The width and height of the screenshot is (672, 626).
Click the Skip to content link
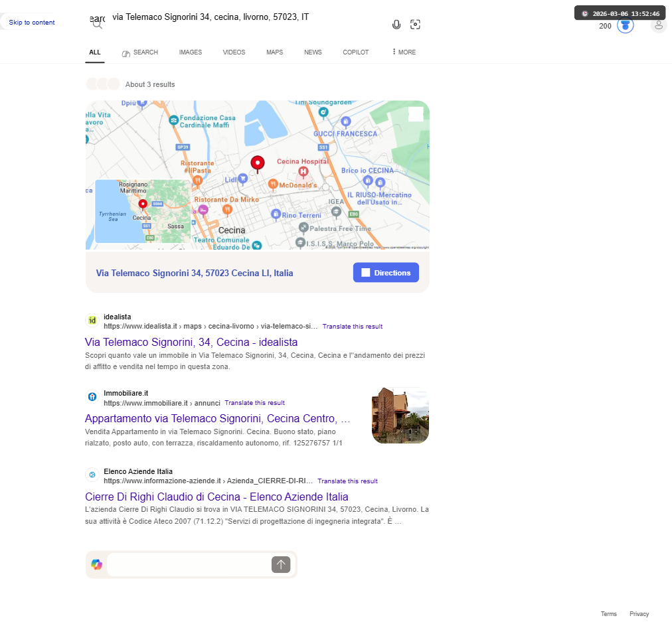coord(32,23)
